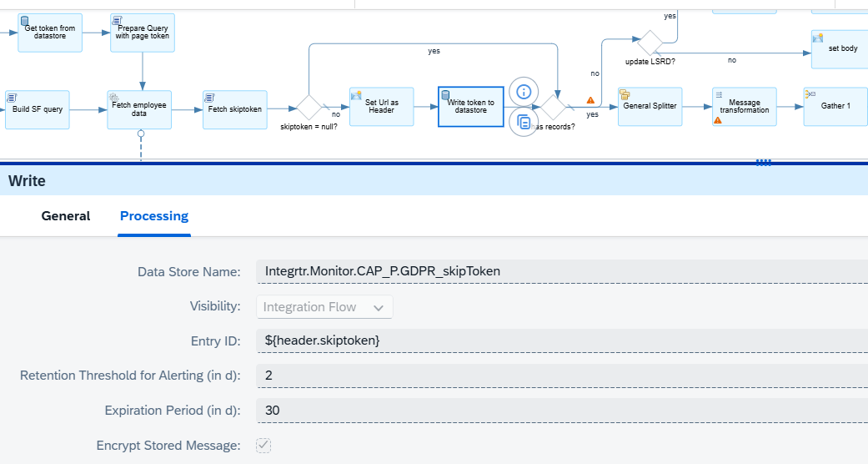Click the no label toward set body
This screenshot has height=464, width=868.
[x=732, y=60]
